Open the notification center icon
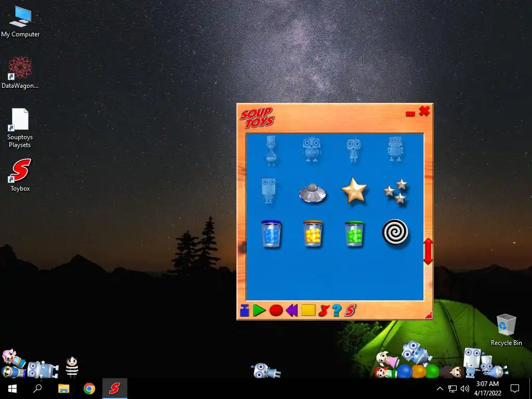Screen dimensions: 532x399 [x=515, y=389]
